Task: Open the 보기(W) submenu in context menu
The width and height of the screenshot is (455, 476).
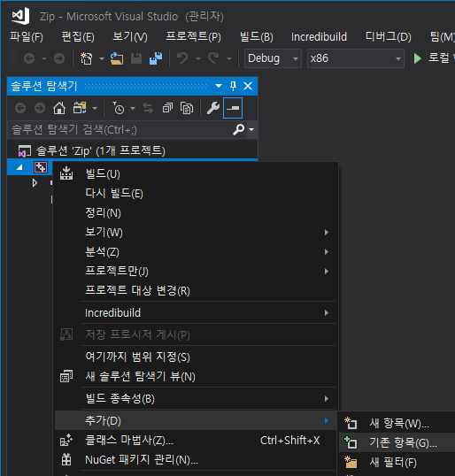Action: (196, 232)
